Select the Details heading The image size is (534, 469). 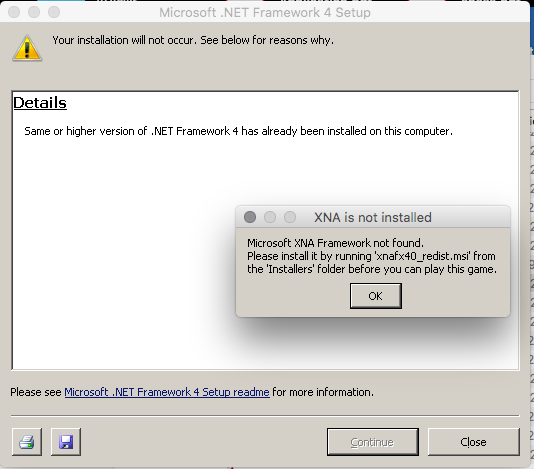tap(40, 103)
